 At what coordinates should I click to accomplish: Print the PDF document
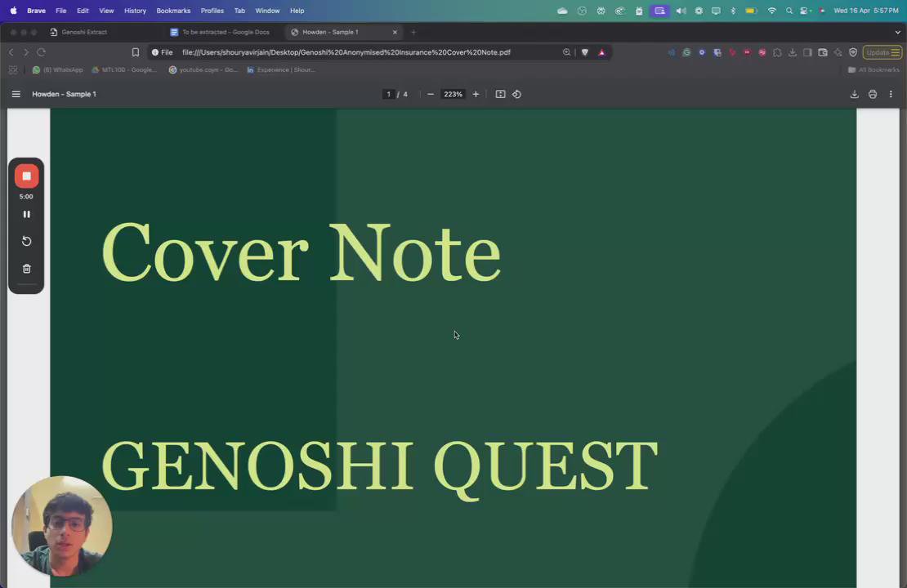click(873, 94)
